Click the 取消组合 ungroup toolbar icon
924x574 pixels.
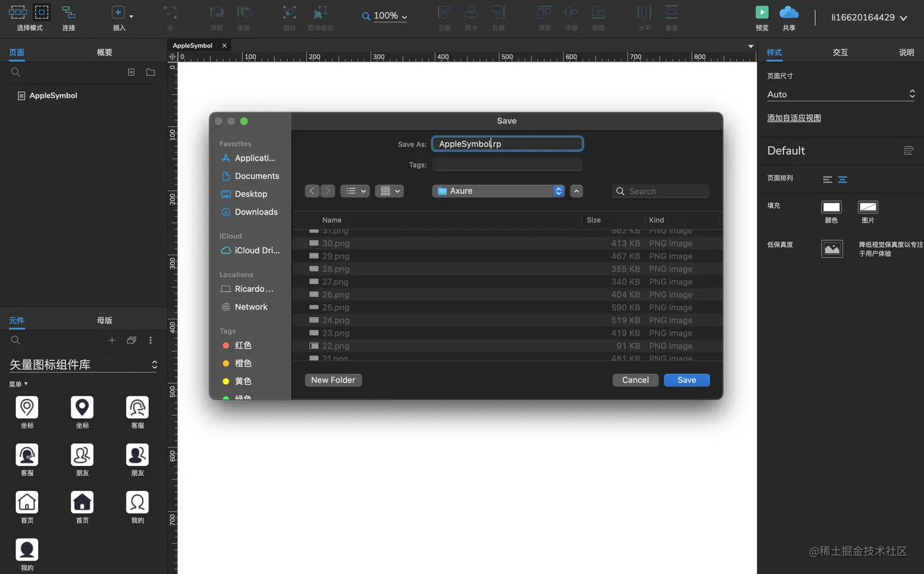(x=320, y=12)
